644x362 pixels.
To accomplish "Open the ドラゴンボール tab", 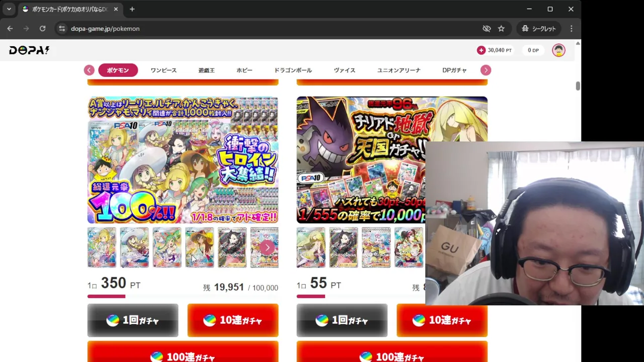I will pos(293,70).
